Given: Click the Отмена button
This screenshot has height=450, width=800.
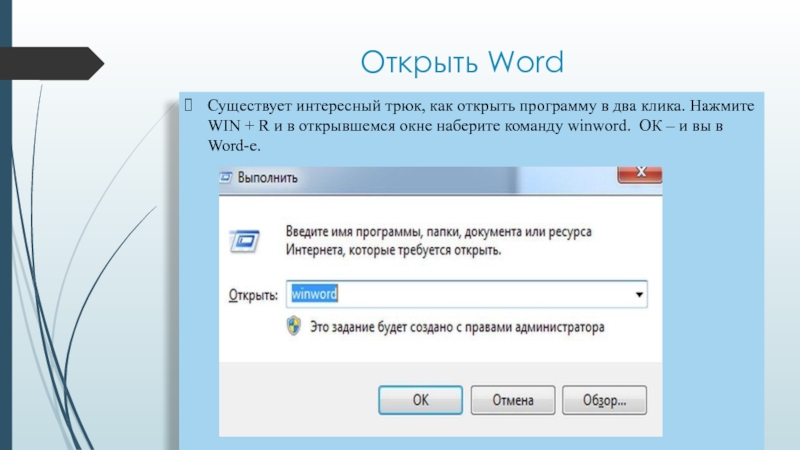Looking at the screenshot, I should click(513, 400).
